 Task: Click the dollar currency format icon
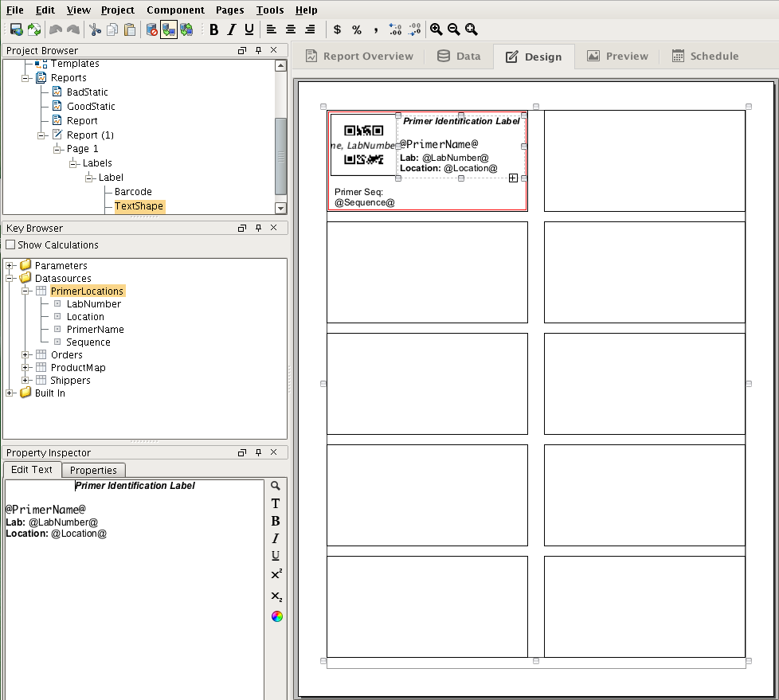[x=337, y=29]
